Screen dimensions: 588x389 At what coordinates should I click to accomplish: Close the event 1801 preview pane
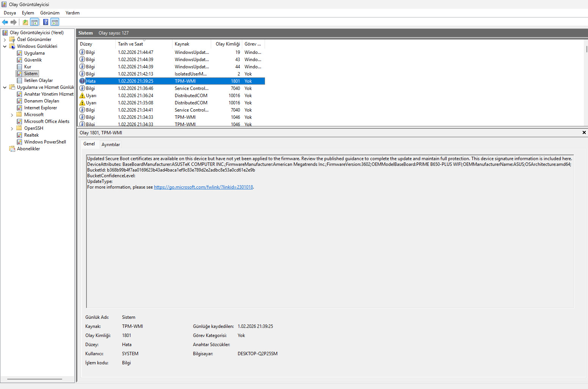pos(584,132)
